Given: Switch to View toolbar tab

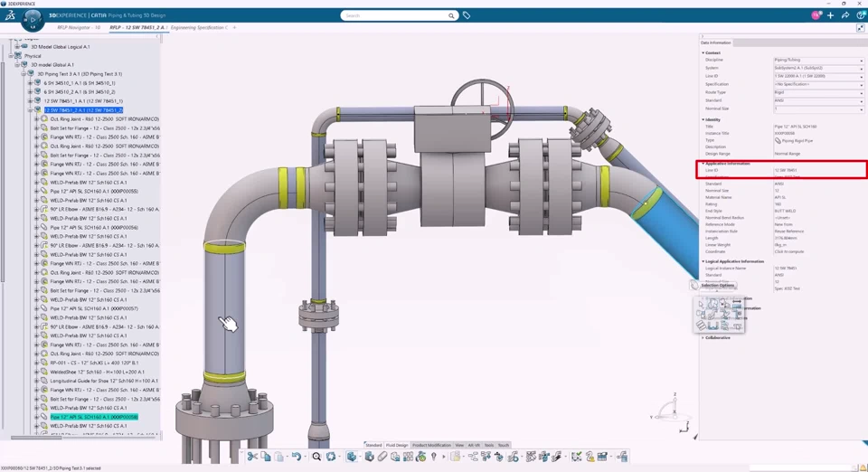Looking at the screenshot, I should point(459,445).
